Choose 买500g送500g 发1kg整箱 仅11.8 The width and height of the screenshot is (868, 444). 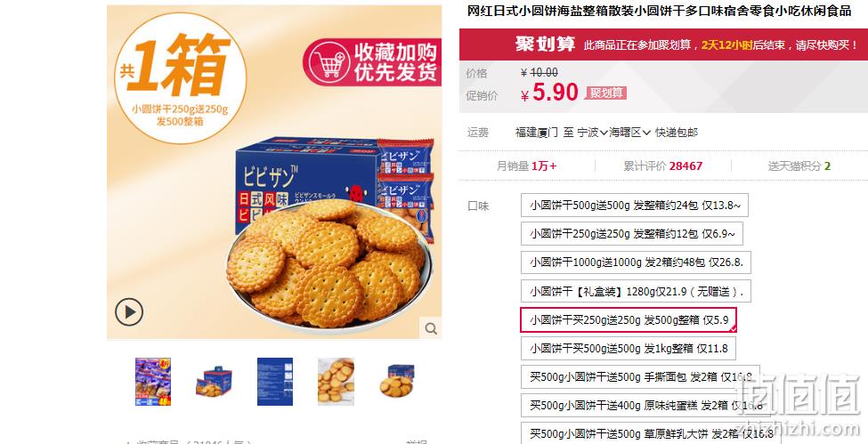pyautogui.click(x=629, y=349)
